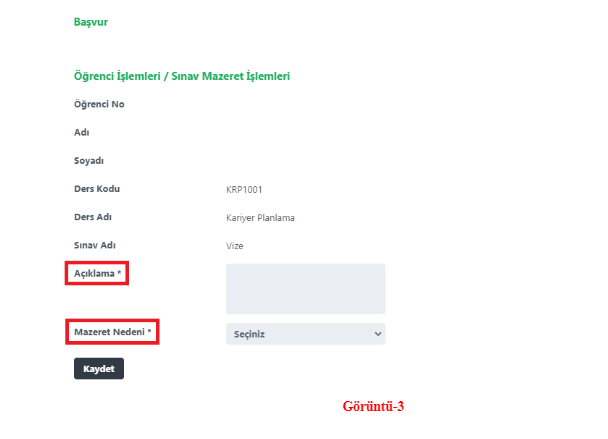608x439 pixels.
Task: Click the Açıklama label text
Action: [x=94, y=273]
